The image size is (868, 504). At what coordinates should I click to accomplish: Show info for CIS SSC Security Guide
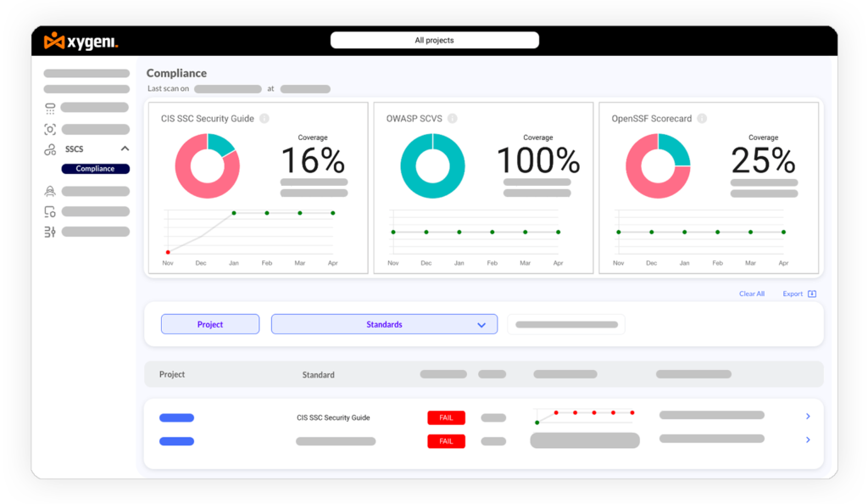[x=264, y=119]
